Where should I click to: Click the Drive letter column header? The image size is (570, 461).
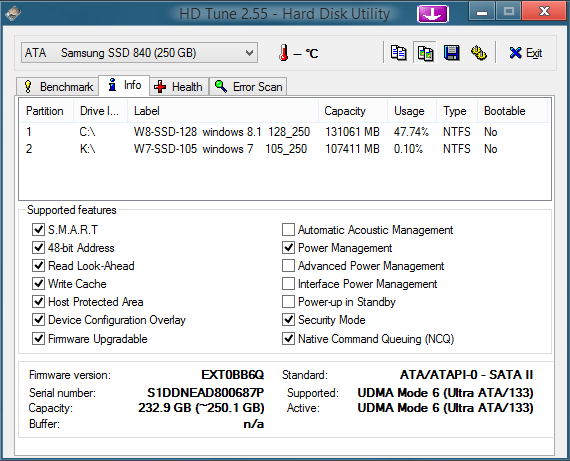pyautogui.click(x=101, y=111)
